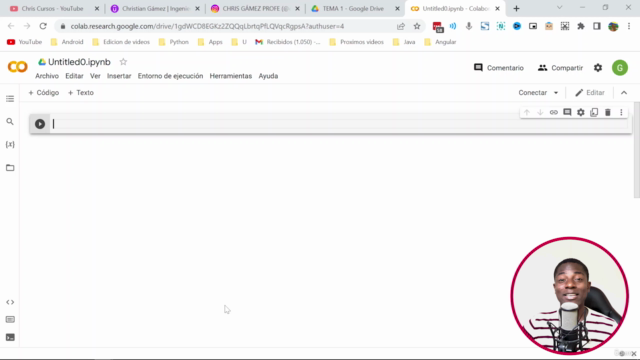The height and width of the screenshot is (360, 640).
Task: Switch to CHRIS GÁMEZ PROFE Instagram tab
Action: coord(256,9)
